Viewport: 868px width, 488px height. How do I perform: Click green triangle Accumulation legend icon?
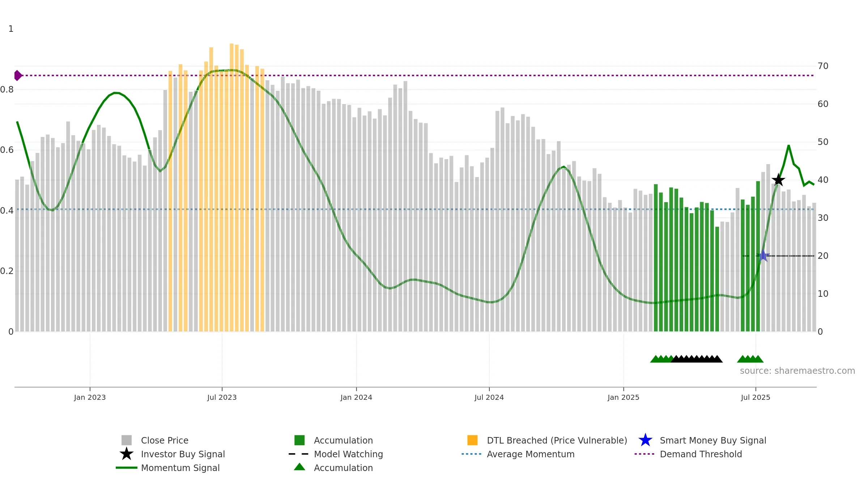coord(299,467)
